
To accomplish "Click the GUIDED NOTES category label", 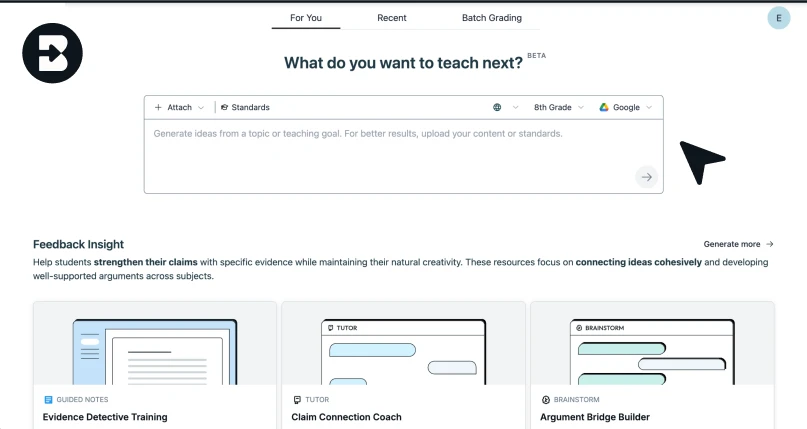I will click(x=82, y=400).
